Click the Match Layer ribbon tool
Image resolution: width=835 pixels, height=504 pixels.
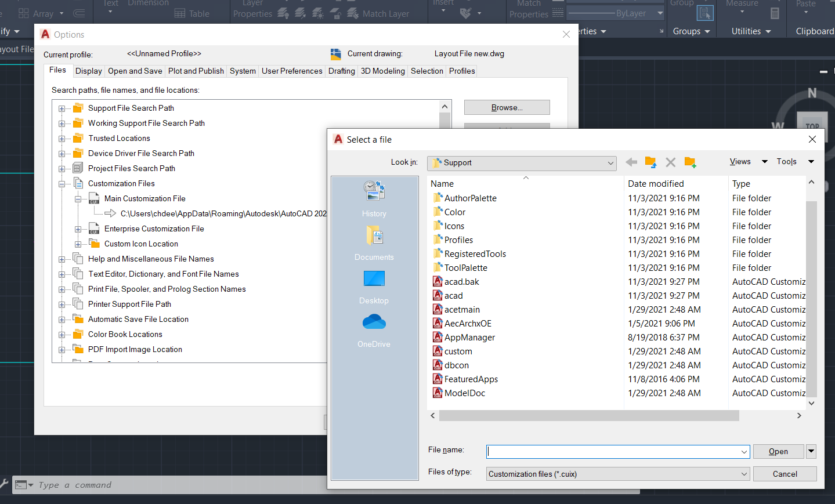(x=378, y=13)
